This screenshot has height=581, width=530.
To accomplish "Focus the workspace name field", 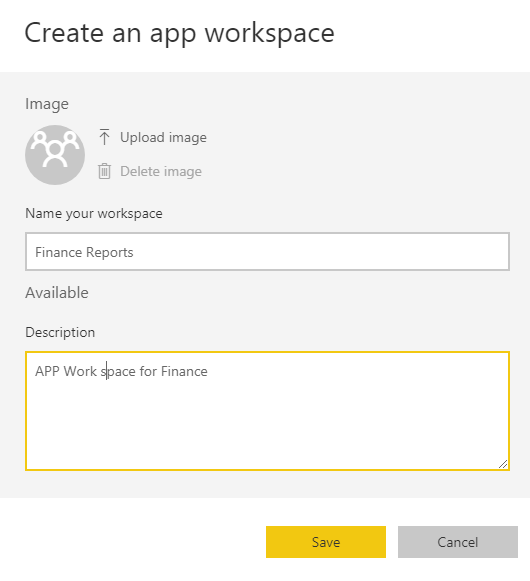I will (x=268, y=252).
